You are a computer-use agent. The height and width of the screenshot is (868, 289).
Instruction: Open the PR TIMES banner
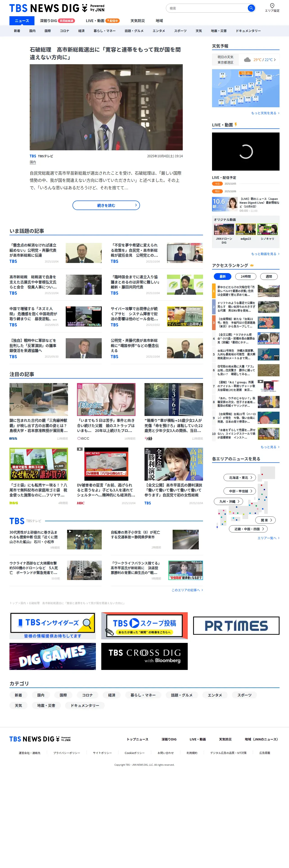[236, 625]
